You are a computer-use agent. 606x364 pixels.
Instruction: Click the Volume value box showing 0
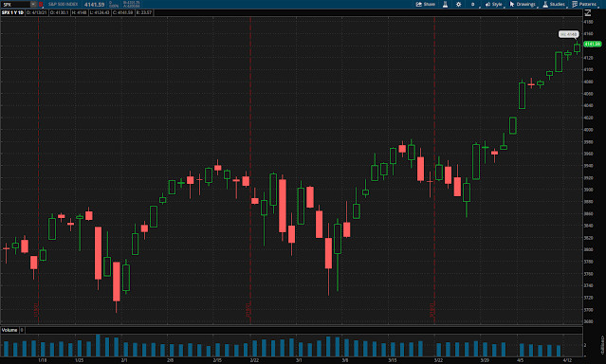[x=22, y=330]
